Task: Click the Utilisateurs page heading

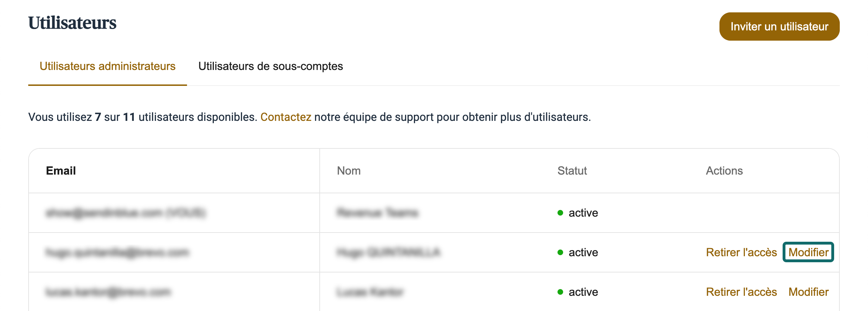Action: pyautogui.click(x=72, y=23)
